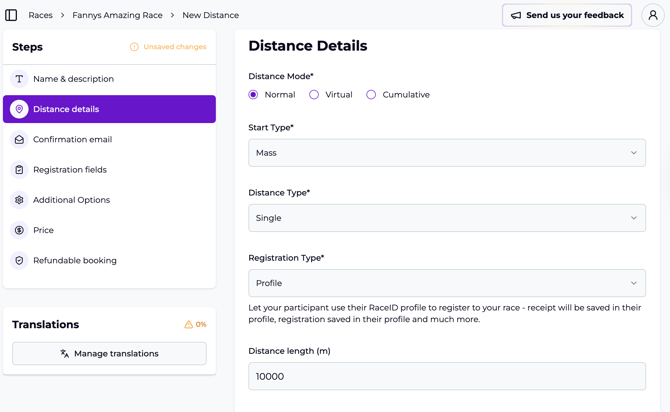Click the Manage translations button
670x412 pixels.
coord(109,354)
